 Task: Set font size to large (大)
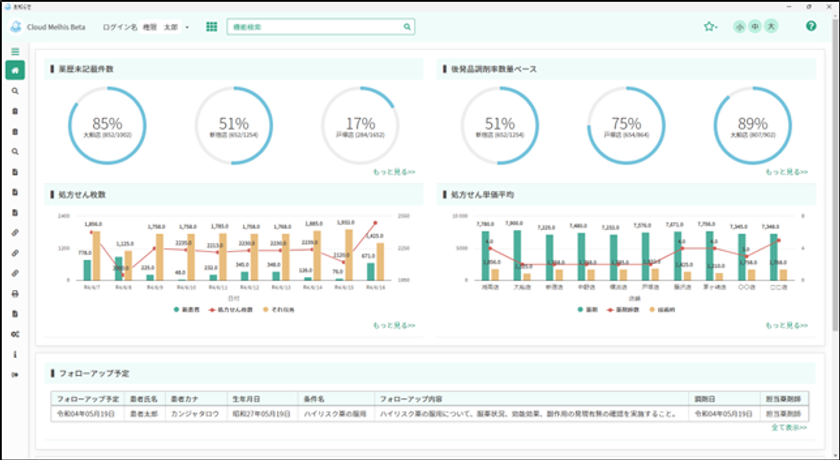[771, 26]
